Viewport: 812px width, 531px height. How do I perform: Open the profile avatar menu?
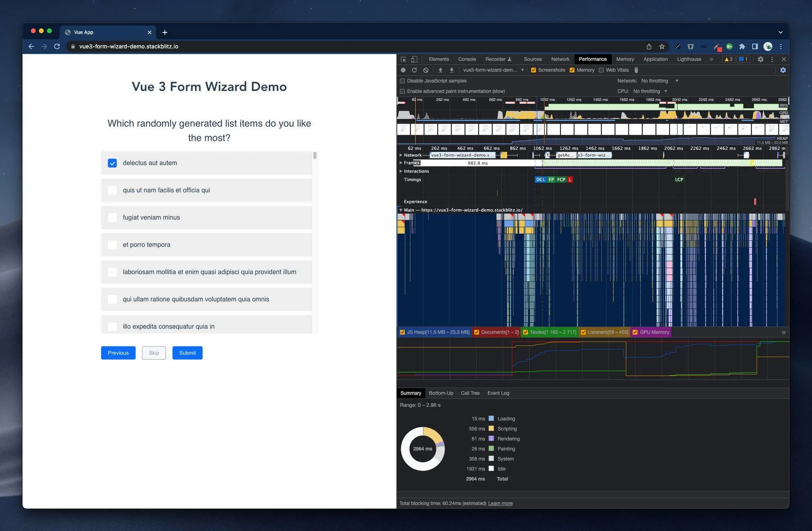pos(768,46)
